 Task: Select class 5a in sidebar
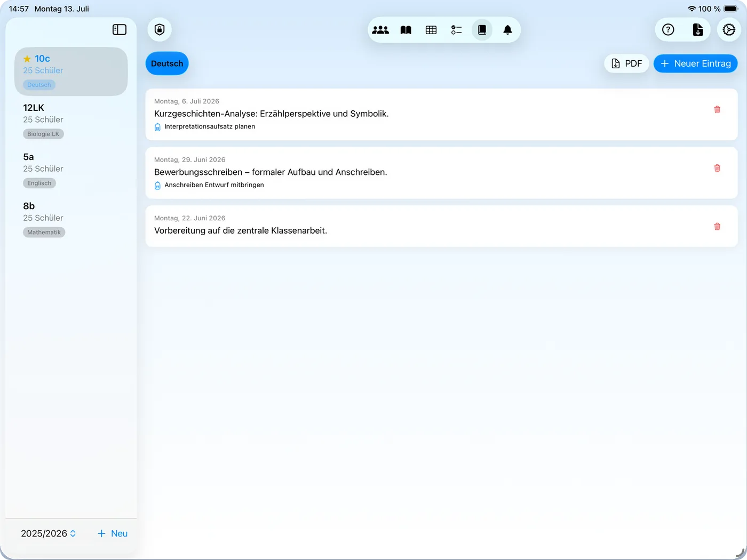[71, 170]
